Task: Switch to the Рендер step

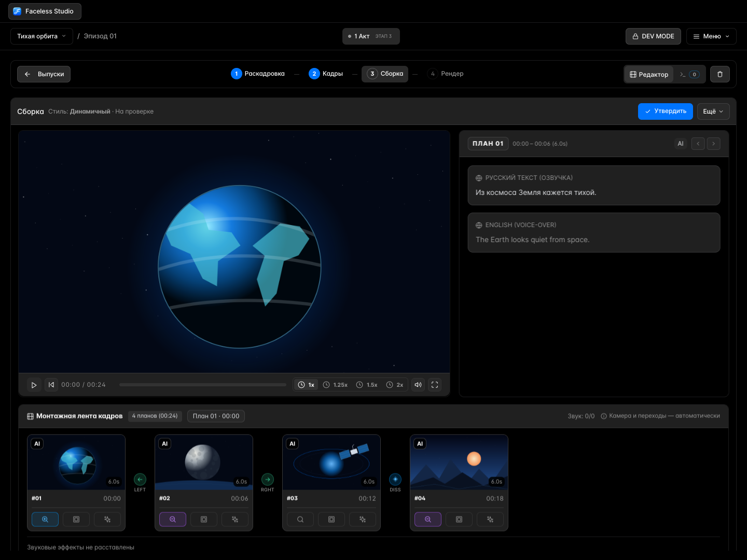Action: (x=446, y=74)
